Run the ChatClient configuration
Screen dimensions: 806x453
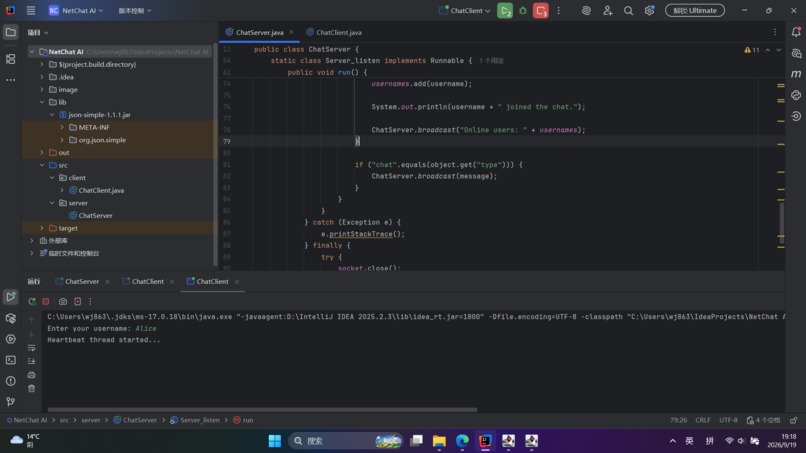[x=505, y=10]
